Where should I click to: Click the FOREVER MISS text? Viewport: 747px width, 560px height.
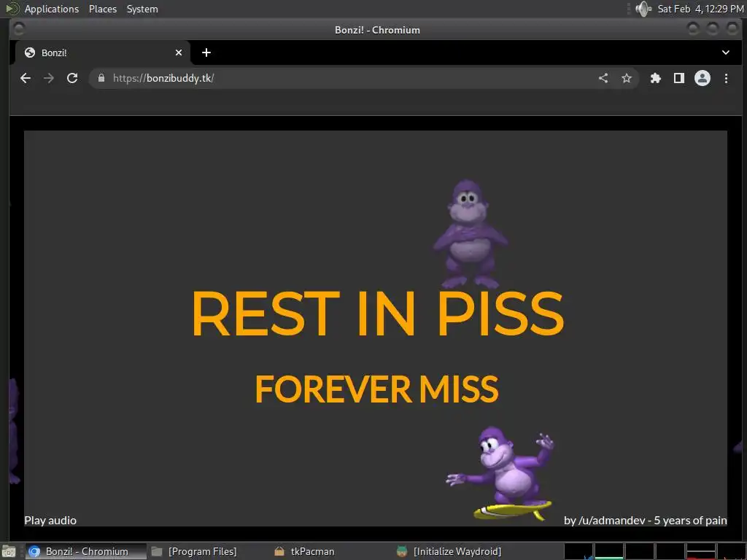377,389
